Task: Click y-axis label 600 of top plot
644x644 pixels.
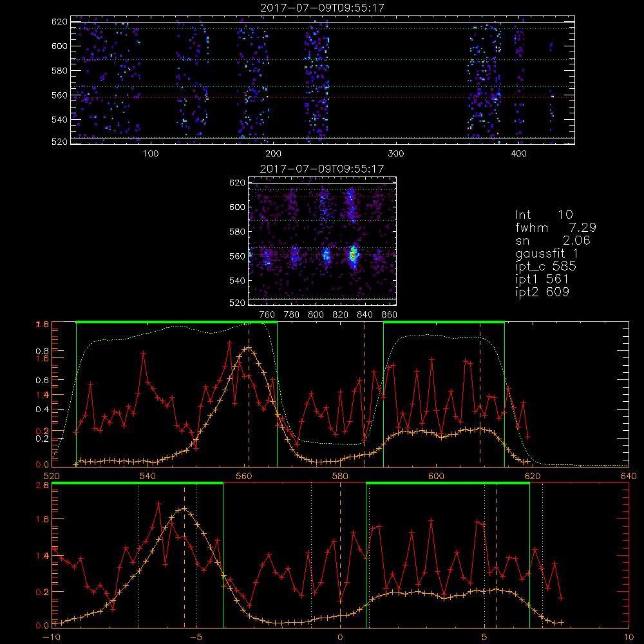Action: click(59, 46)
